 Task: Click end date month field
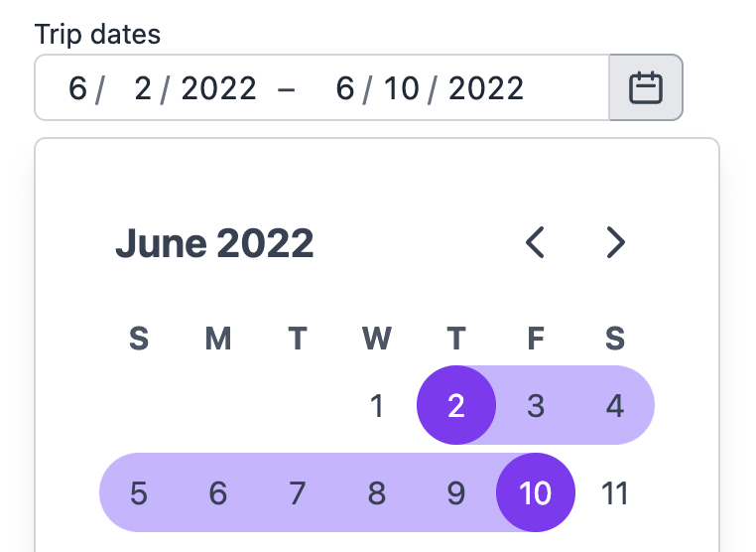[x=345, y=88]
